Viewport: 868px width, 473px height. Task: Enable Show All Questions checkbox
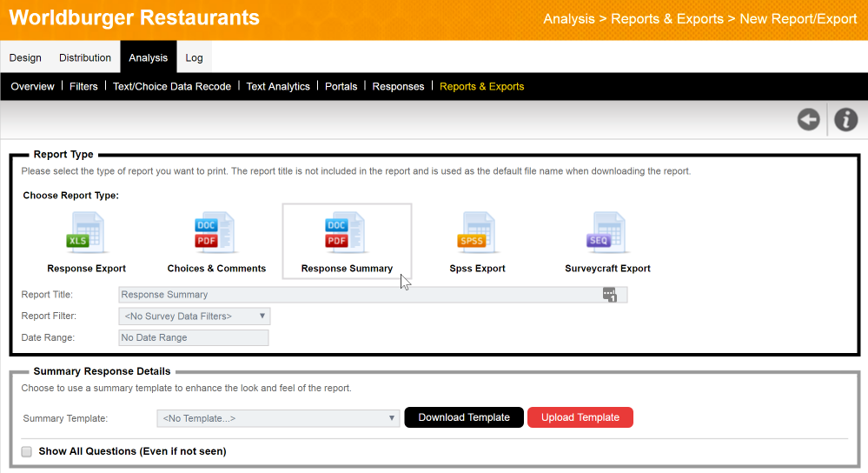click(27, 451)
